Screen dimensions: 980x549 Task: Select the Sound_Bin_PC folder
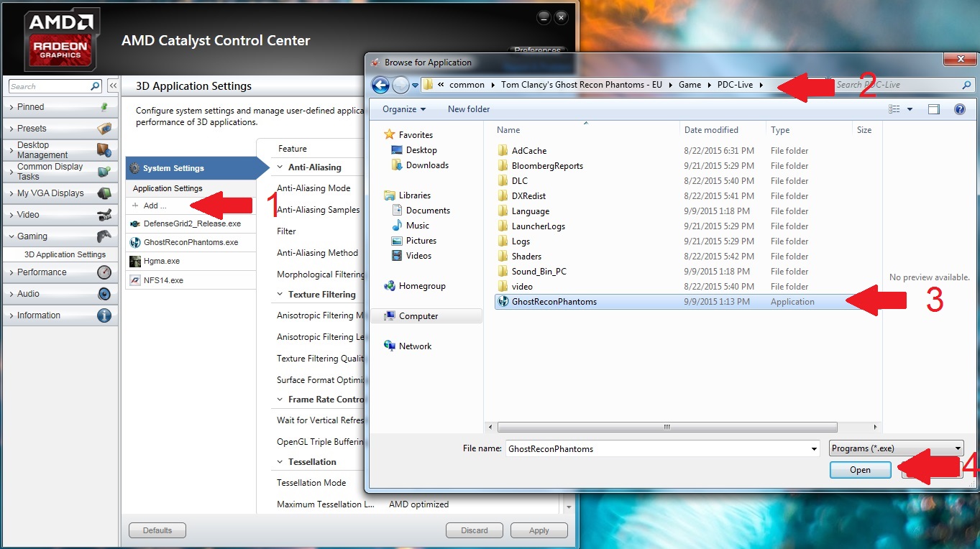540,272
